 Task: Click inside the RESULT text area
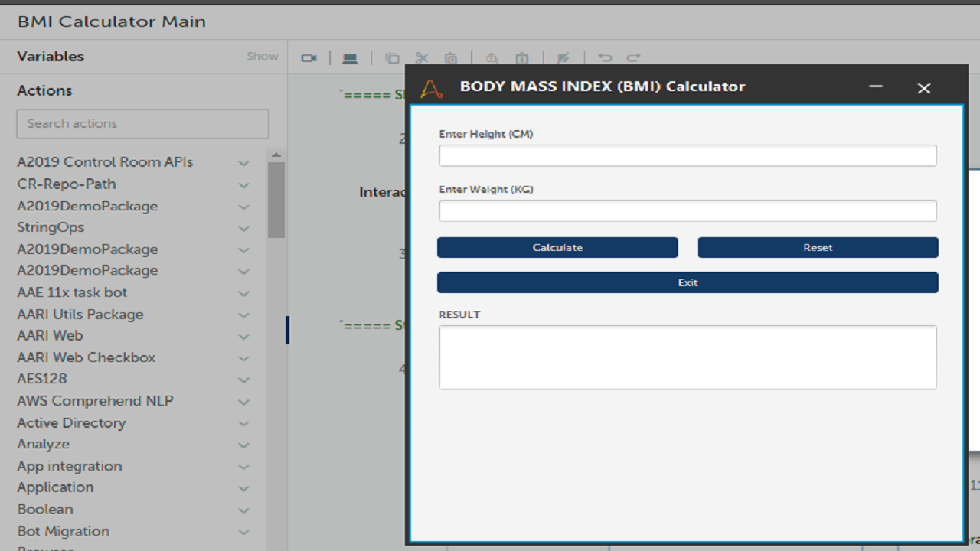coord(688,357)
